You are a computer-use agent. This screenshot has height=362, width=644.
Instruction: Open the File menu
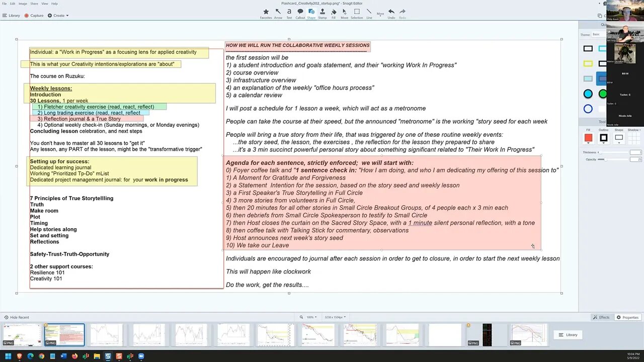tap(5, 4)
